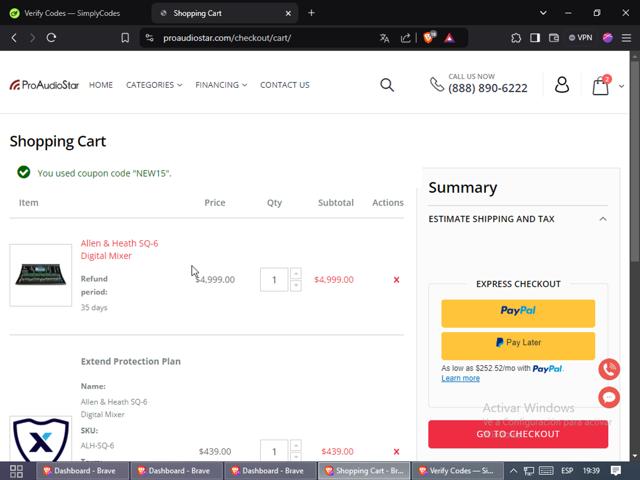Click the taskbar clock showing 19:39
Viewport: 640px width, 480px height.
[x=591, y=471]
